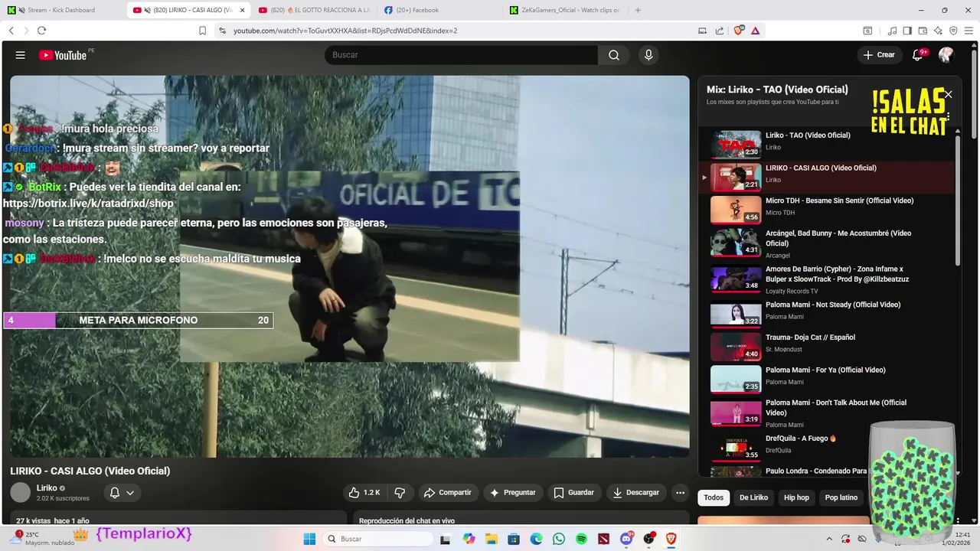Reload the page in browser toolbar
The height and width of the screenshot is (551, 980).
[41, 31]
